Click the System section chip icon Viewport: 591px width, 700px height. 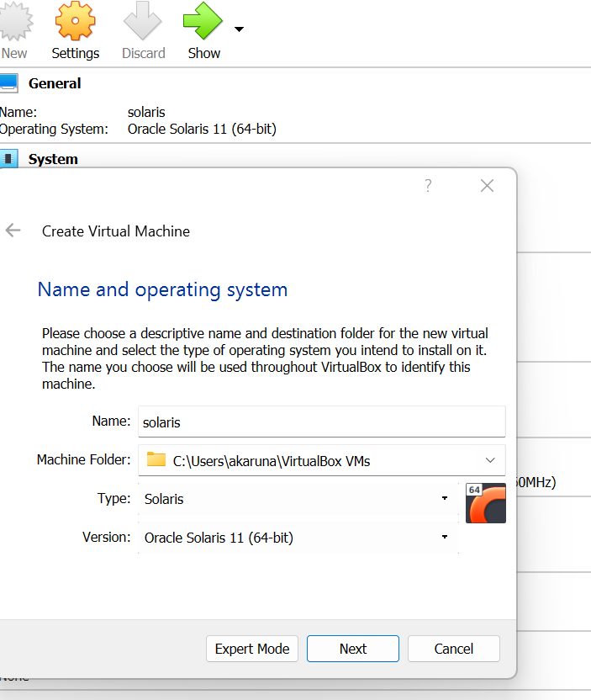click(x=8, y=159)
